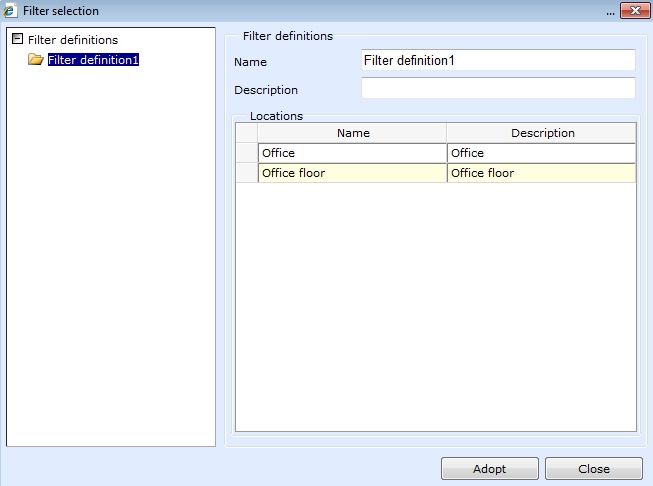Click the row selector for the Office row

pos(246,153)
